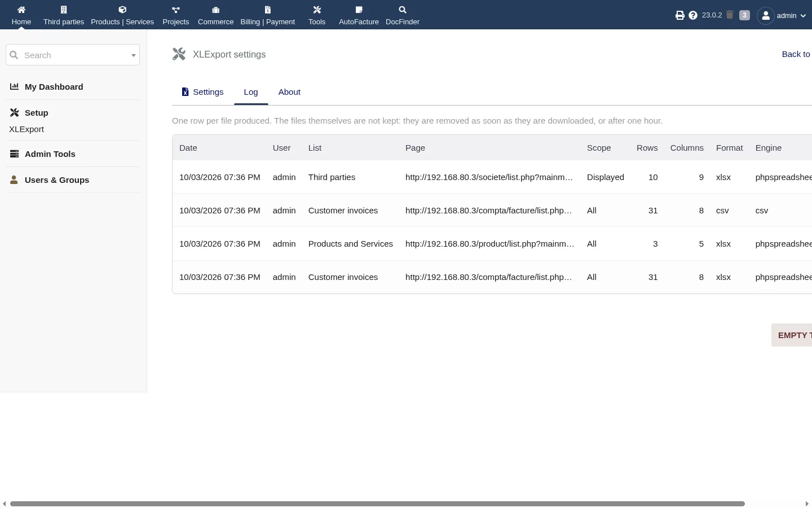Image resolution: width=812 pixels, height=508 pixels.
Task: Open Billing | Payment module
Action: [268, 15]
